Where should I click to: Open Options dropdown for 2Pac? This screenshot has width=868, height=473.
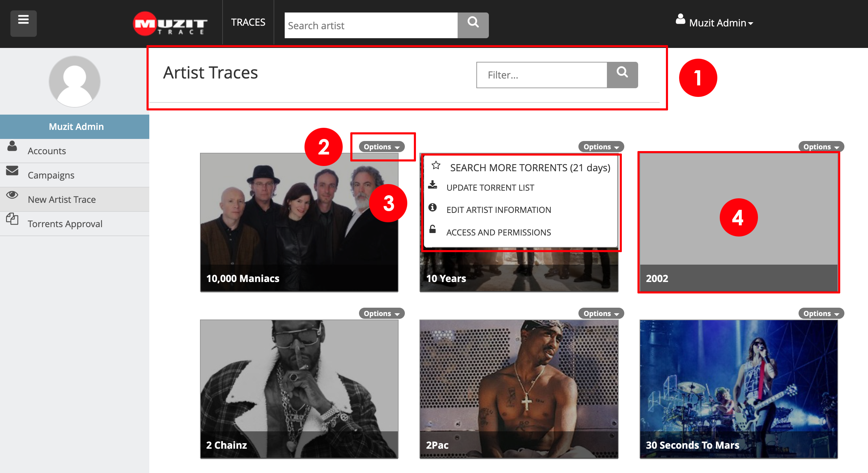pos(601,314)
